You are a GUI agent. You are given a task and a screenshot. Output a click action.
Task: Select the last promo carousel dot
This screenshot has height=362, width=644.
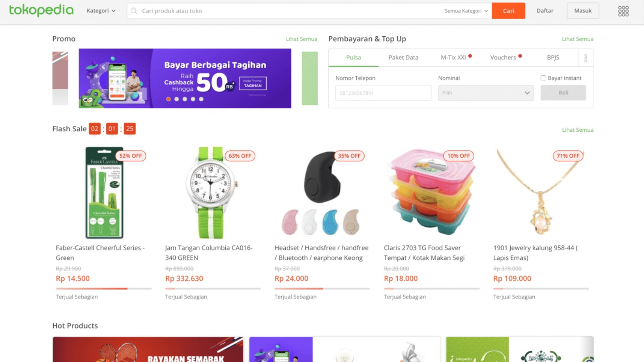click(201, 99)
